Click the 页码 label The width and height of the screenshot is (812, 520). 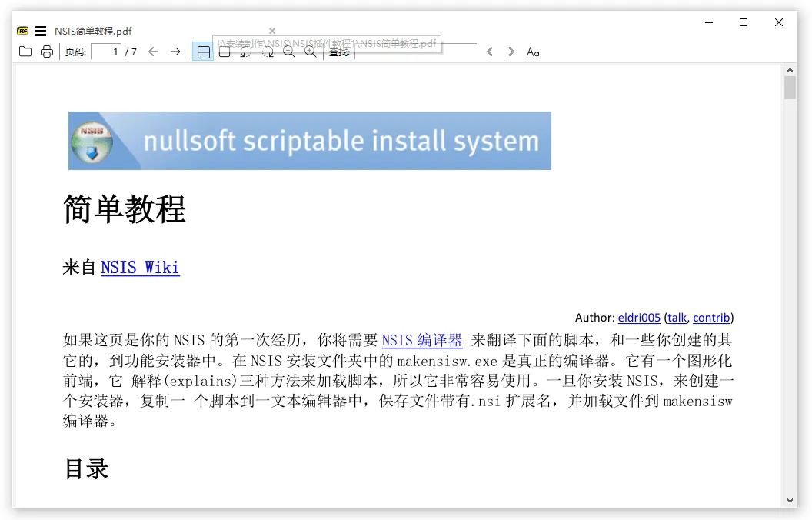(x=75, y=52)
